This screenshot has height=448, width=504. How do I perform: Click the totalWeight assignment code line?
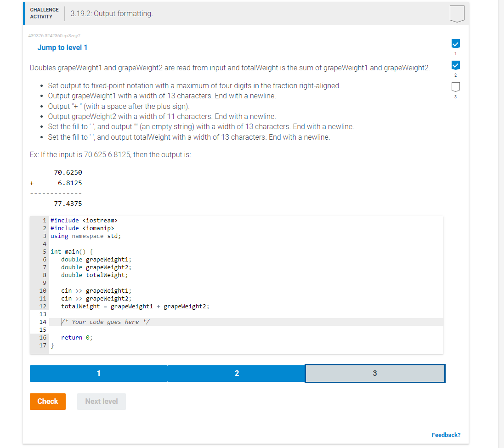click(135, 306)
